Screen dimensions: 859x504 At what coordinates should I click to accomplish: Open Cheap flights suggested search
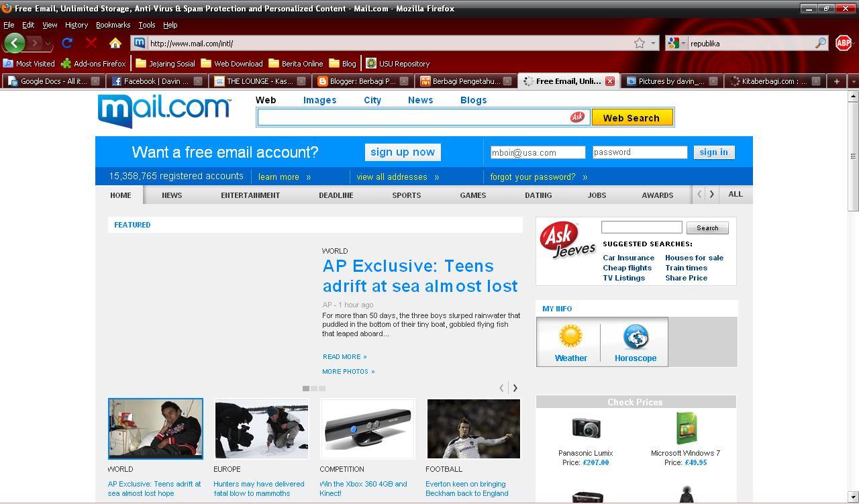pyautogui.click(x=627, y=268)
